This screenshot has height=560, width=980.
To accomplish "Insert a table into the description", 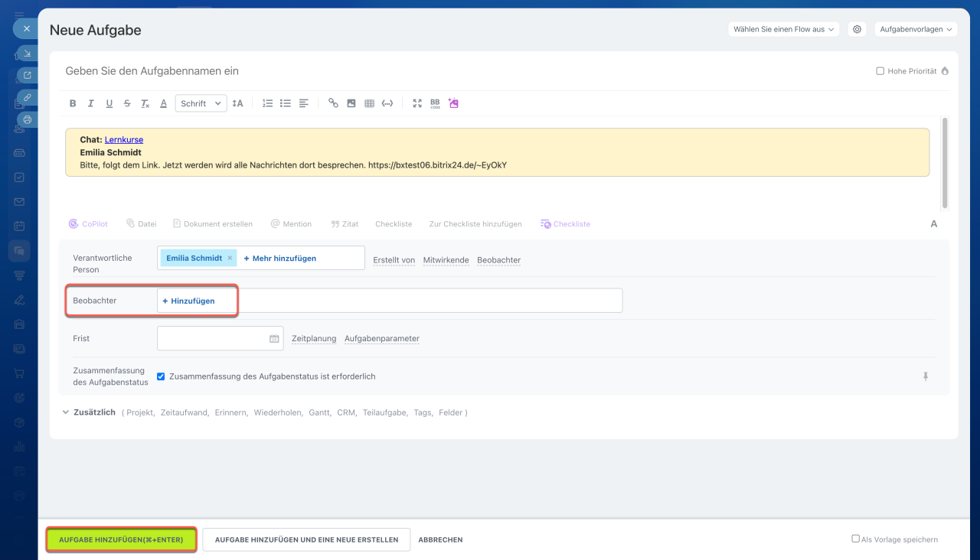I will [x=369, y=103].
